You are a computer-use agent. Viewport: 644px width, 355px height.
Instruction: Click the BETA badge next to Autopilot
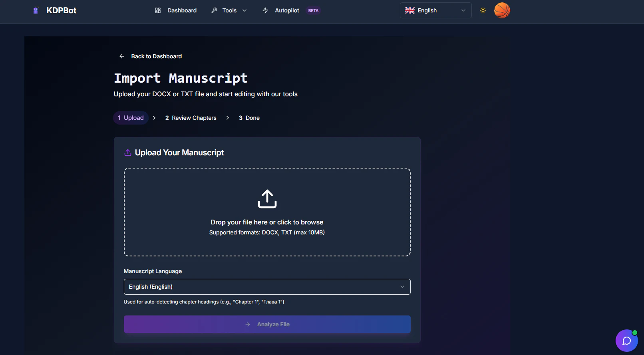click(x=313, y=11)
